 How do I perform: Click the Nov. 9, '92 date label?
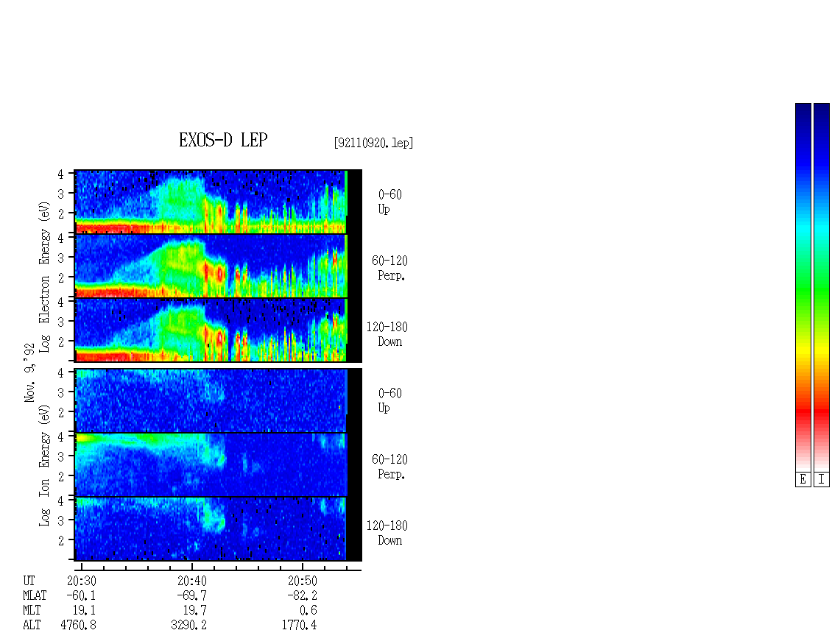[x=29, y=373]
